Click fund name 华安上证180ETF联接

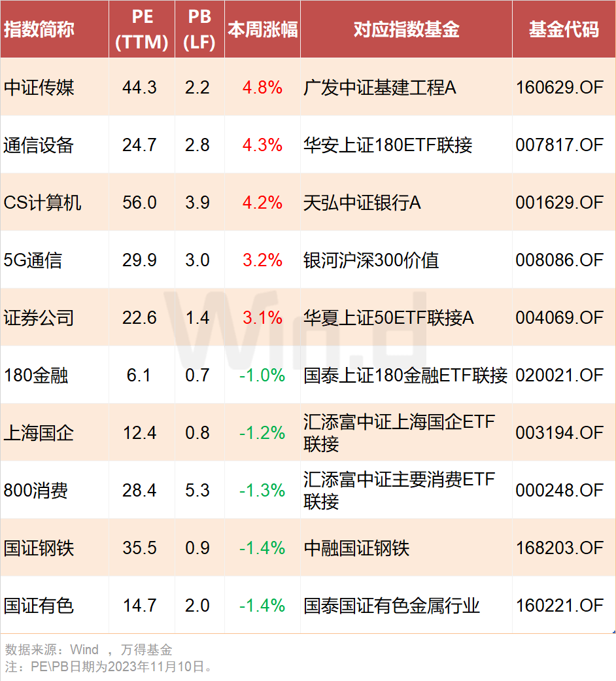(388, 145)
